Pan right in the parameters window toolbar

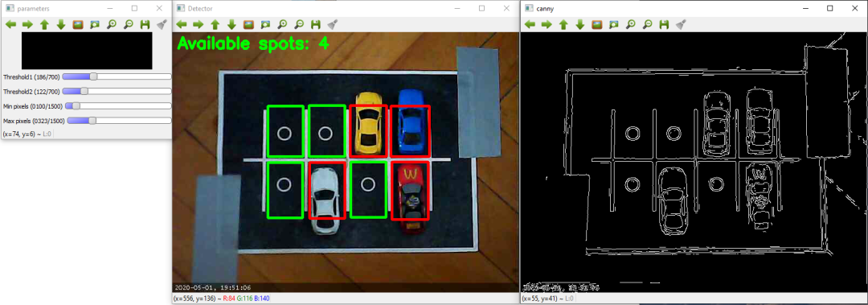pos(27,24)
